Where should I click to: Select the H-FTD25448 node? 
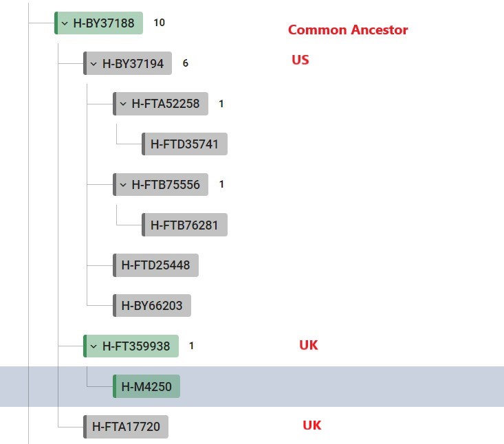[155, 265]
